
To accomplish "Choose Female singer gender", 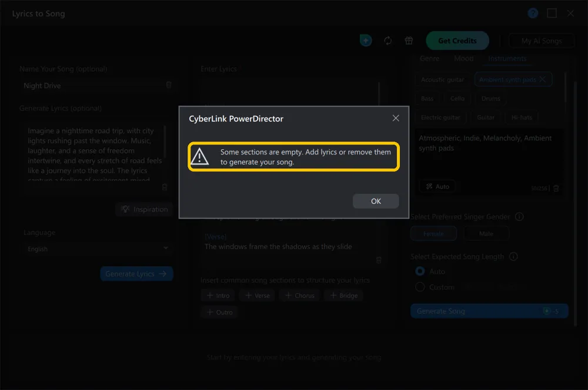I will 433,234.
